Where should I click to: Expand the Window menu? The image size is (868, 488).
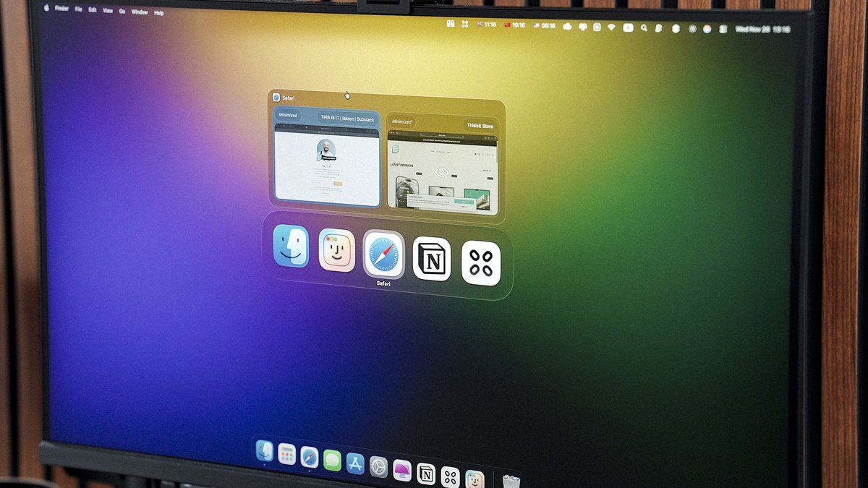pos(138,12)
